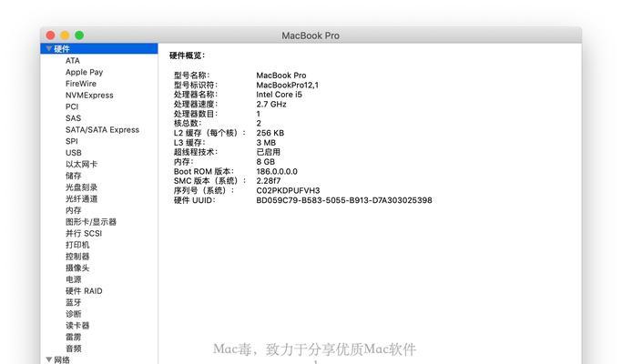Zoom the window with green button
Viewport: 622px width, 364px height.
pos(79,35)
